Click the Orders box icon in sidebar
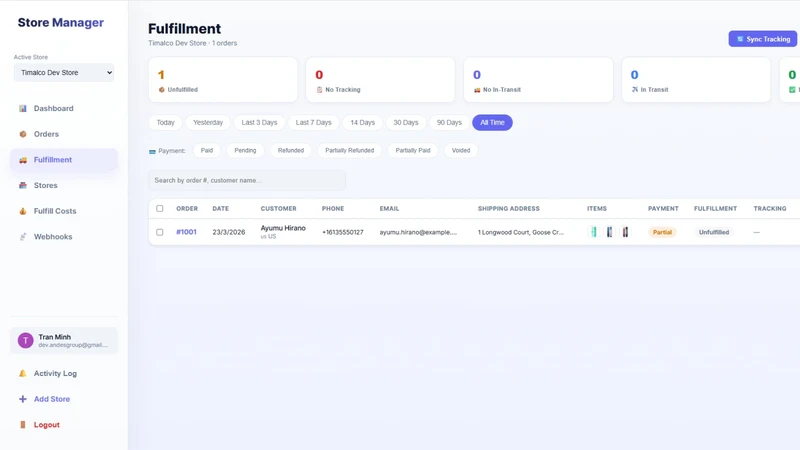The width and height of the screenshot is (800, 450). pyautogui.click(x=22, y=134)
